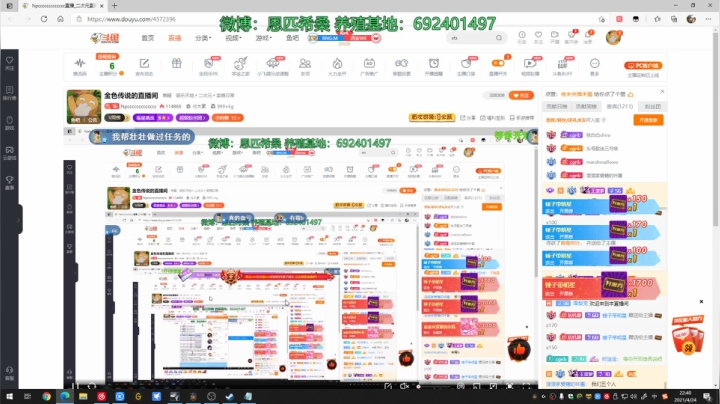
Task: Expand the collapsed left sidebar handle
Action: 20,220
